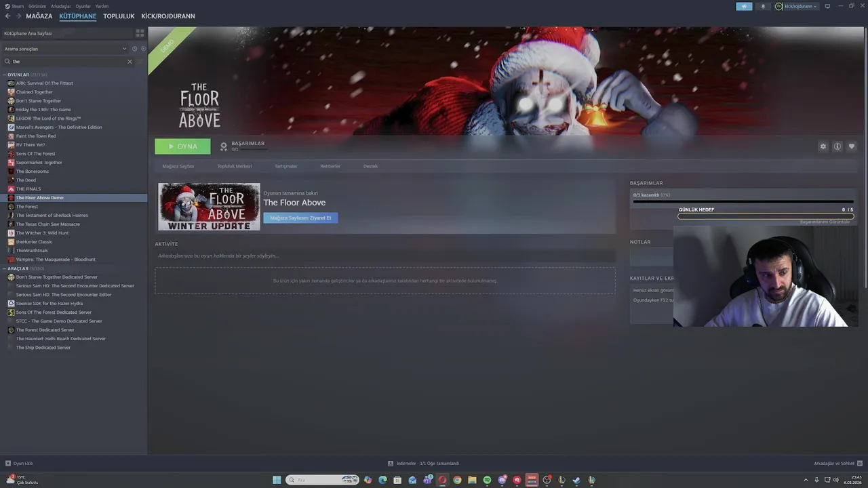Show game information icon
This screenshot has height=488, width=868.
[x=837, y=146]
